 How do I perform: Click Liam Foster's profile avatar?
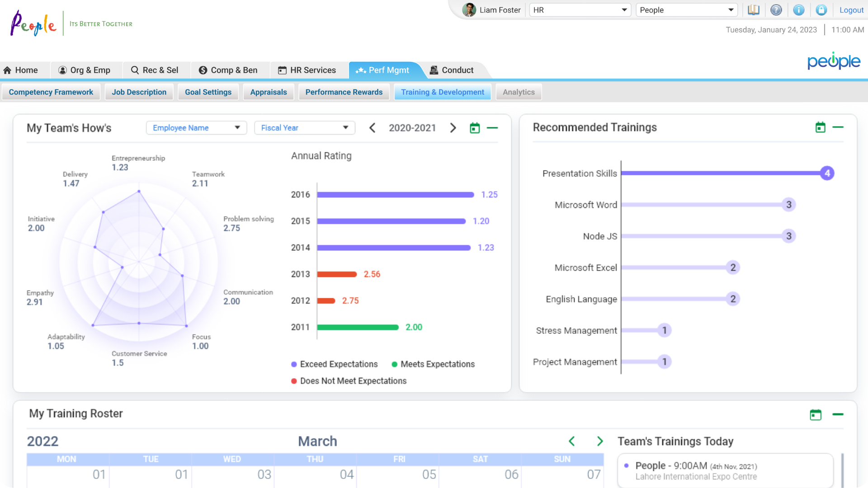[x=469, y=10]
